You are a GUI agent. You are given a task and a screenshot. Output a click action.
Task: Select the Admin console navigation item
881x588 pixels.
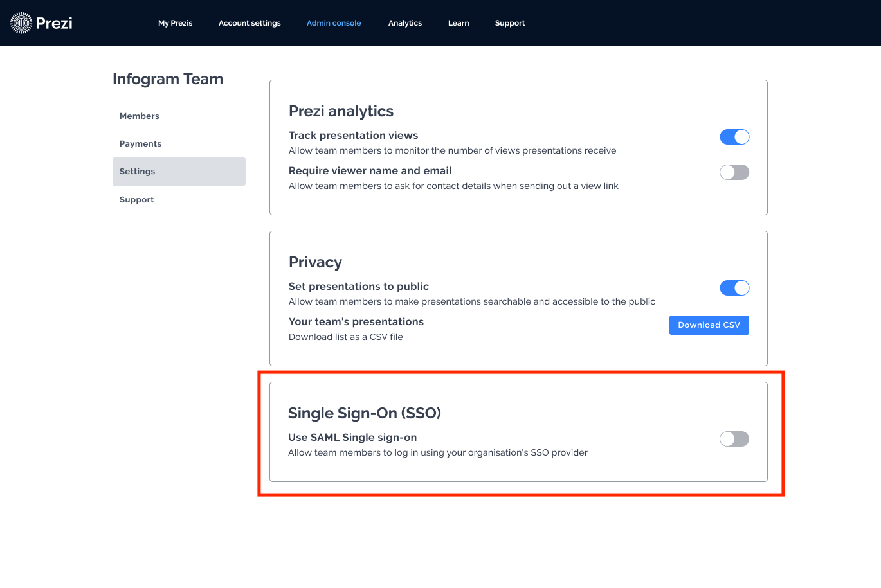333,23
